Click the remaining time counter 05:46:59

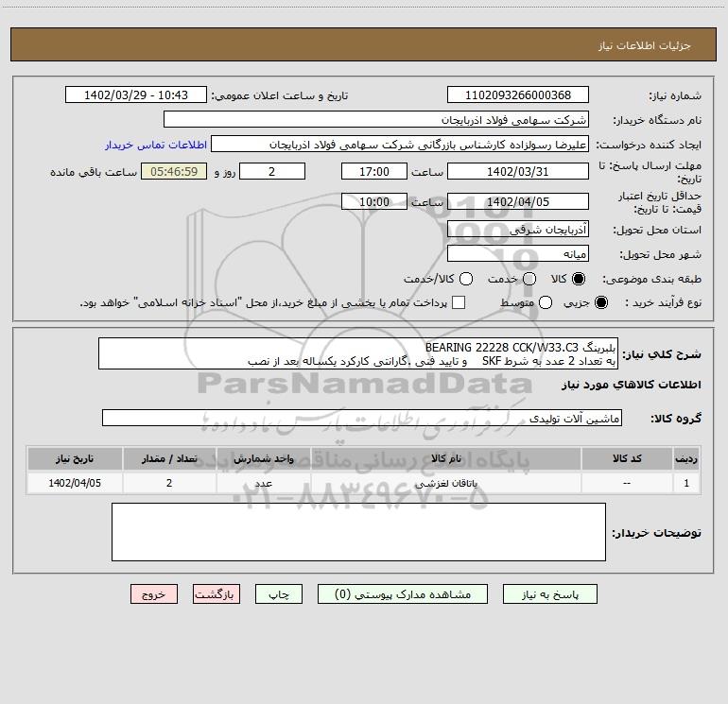tap(174, 171)
